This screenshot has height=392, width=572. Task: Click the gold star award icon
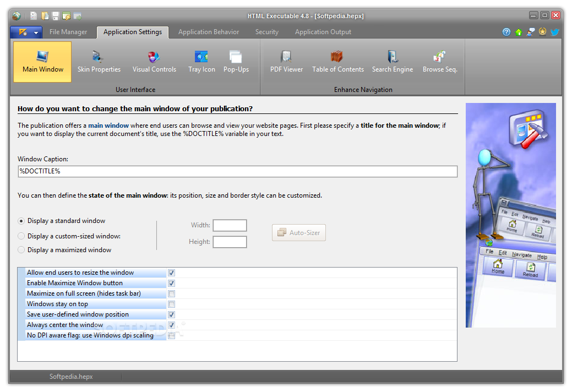coord(542,32)
